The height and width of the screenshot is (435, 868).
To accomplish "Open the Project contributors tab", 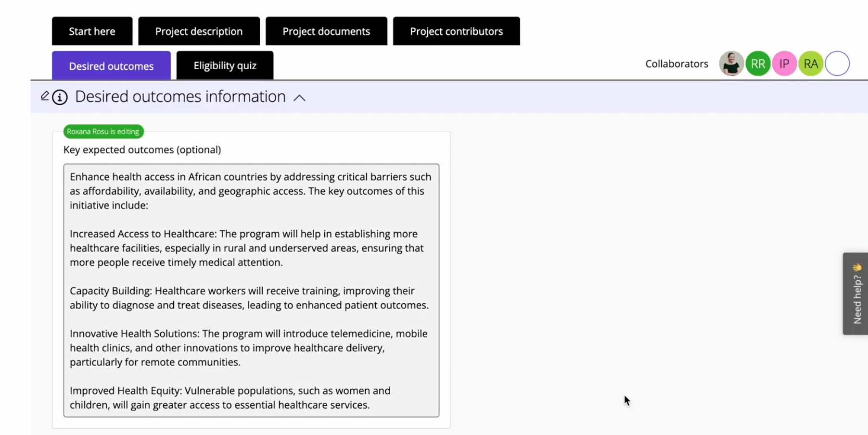I will coord(456,31).
